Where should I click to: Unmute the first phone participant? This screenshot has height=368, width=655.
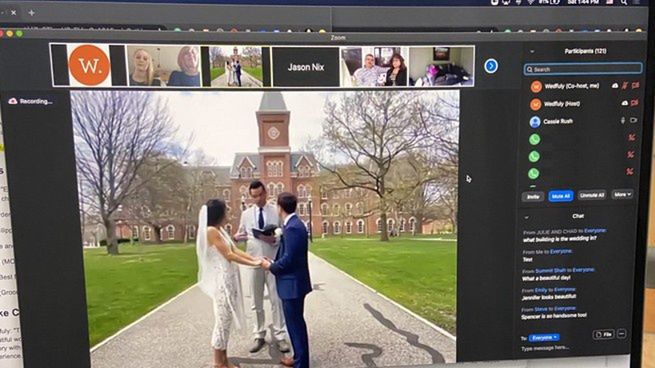[632, 137]
